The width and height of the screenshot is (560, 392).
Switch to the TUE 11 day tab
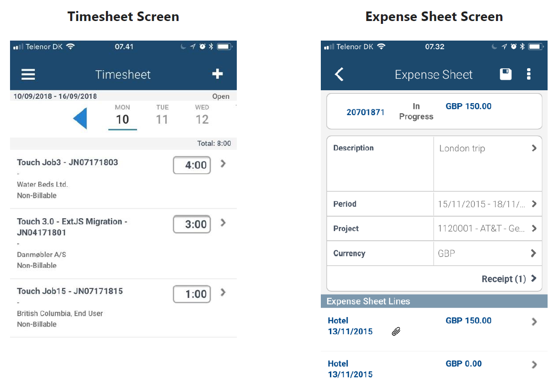point(162,116)
